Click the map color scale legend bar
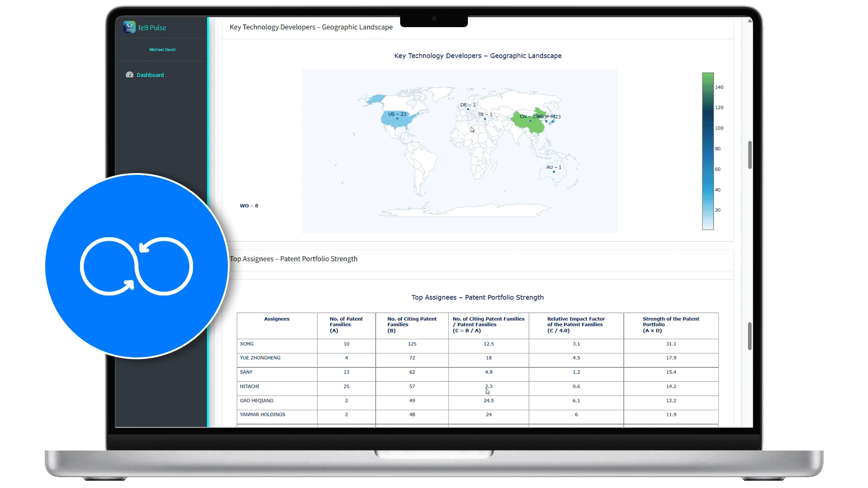The height and width of the screenshot is (488, 868). pos(708,151)
